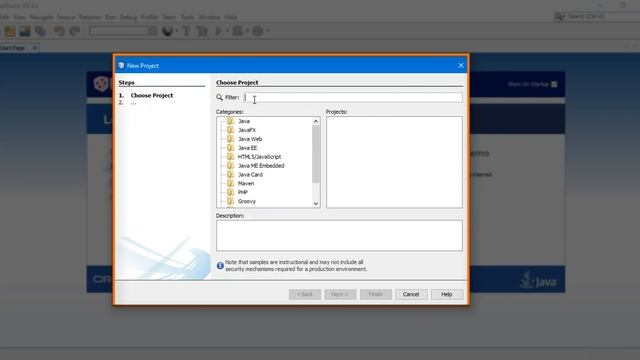640x360 pixels.
Task: Open the Team menu
Action: 169,18
